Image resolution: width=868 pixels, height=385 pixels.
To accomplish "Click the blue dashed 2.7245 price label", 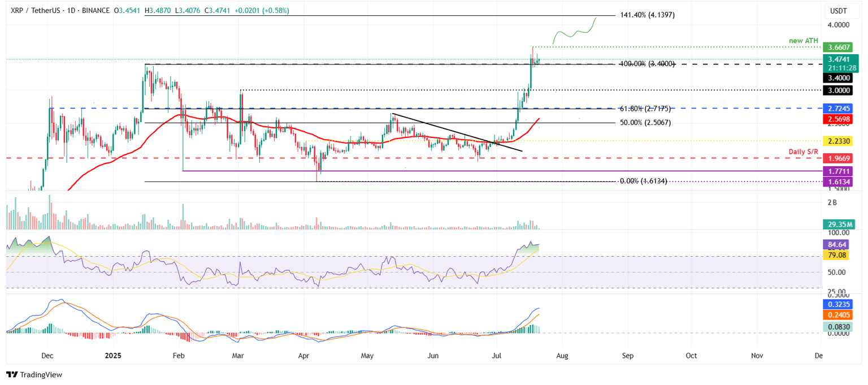I will point(838,107).
